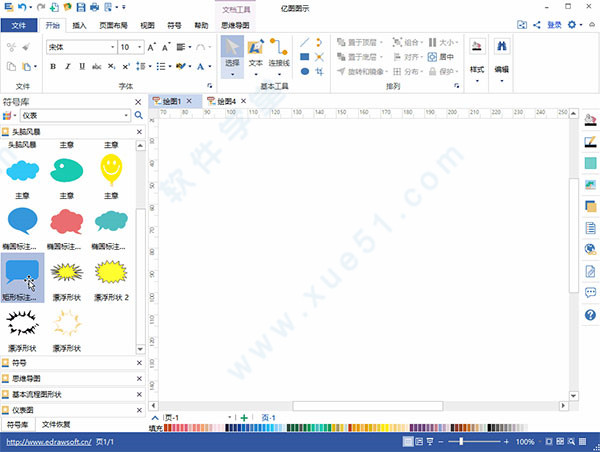The width and height of the screenshot is (600, 452).
Task: Toggle Italic text formatting
Action: point(67,67)
